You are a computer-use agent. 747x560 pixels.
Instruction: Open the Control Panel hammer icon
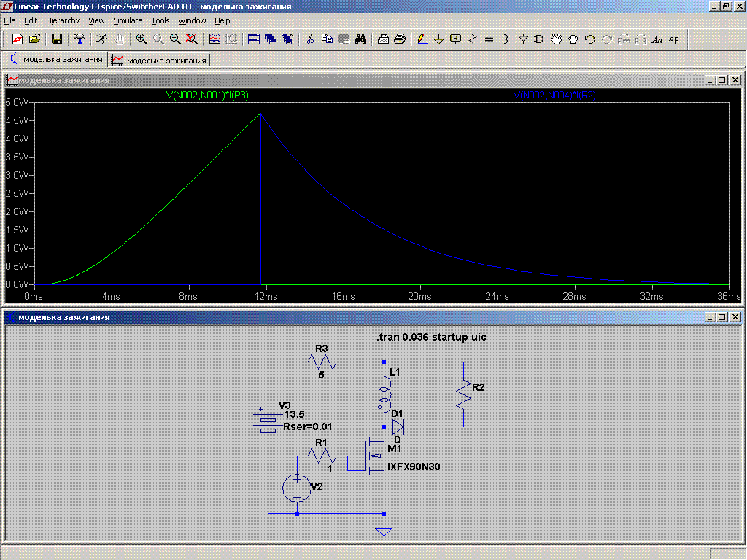80,39
